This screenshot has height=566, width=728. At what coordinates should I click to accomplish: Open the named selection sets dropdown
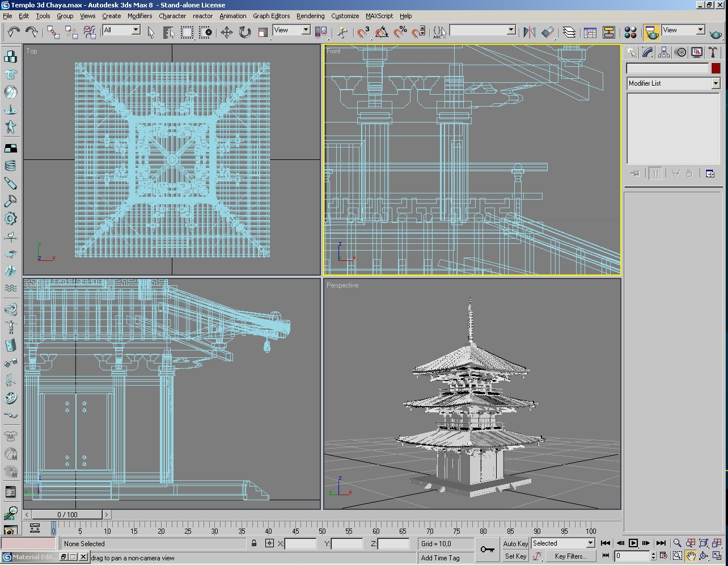tap(482, 30)
